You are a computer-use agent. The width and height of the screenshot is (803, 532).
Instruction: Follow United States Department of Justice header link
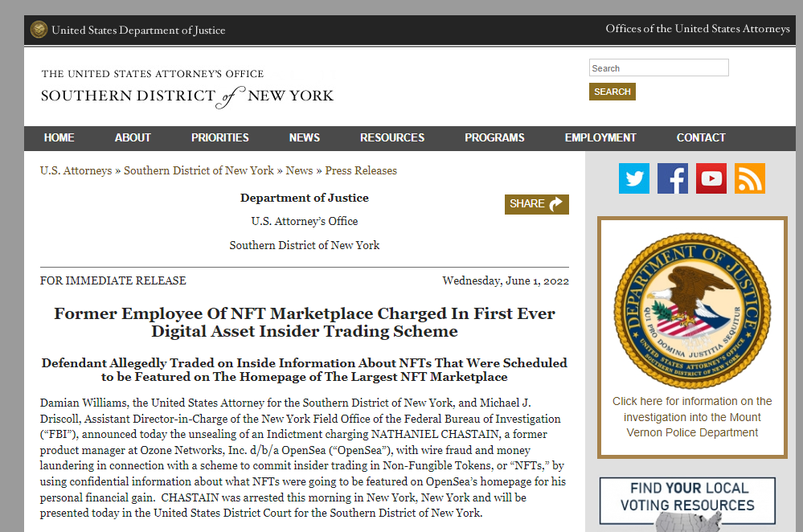tap(138, 31)
